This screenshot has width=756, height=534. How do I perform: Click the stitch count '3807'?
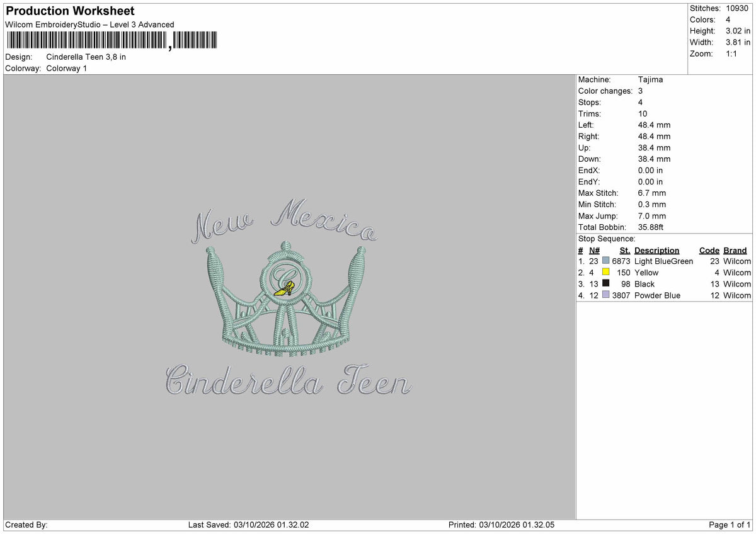(x=621, y=295)
